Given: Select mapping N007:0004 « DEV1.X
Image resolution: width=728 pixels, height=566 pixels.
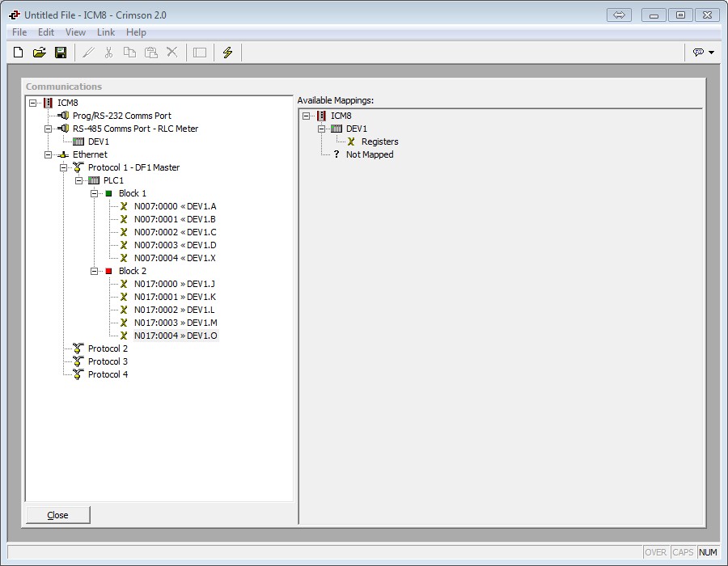Looking at the screenshot, I should (x=175, y=259).
